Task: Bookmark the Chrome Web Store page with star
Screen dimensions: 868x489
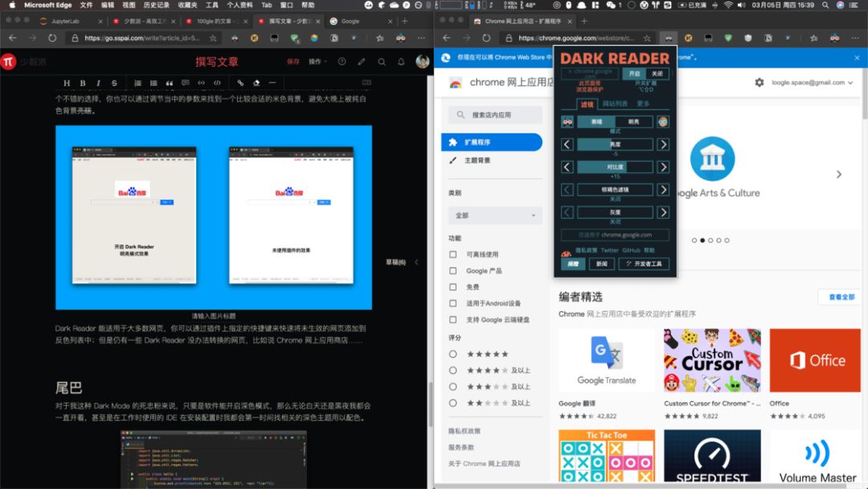Action: 646,39
